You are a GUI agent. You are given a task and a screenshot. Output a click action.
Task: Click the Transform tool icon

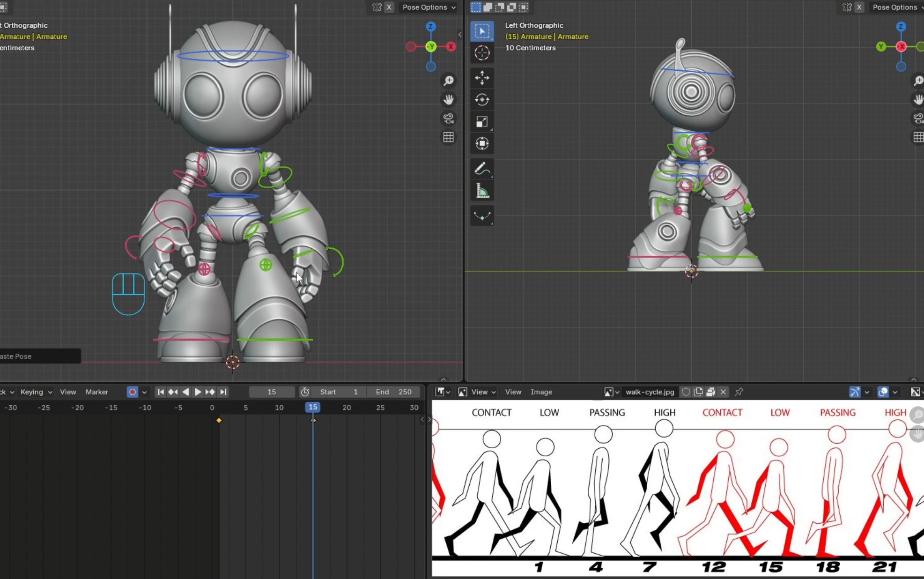482,143
